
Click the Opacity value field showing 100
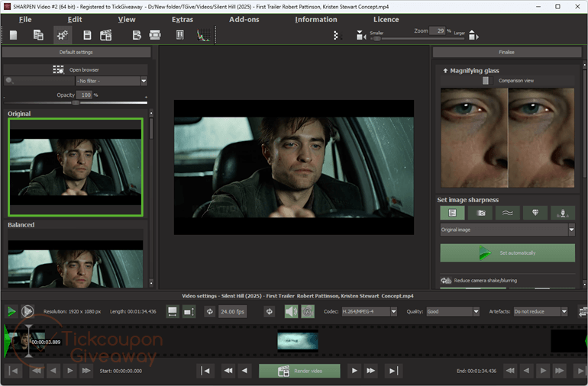pyautogui.click(x=84, y=95)
